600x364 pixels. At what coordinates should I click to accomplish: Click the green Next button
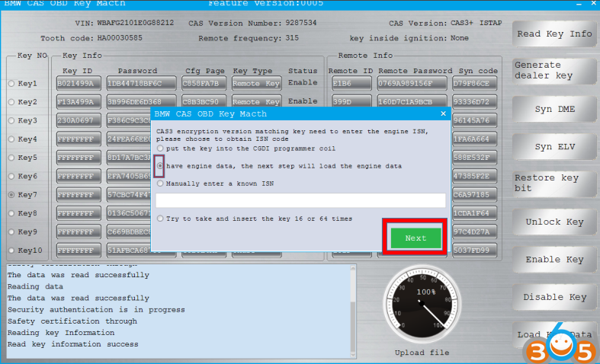[416, 238]
